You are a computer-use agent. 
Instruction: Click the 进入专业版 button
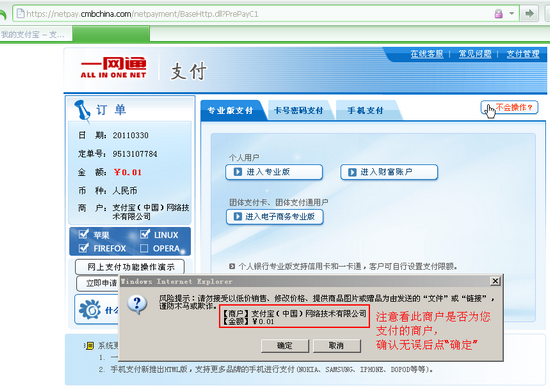[x=274, y=172]
